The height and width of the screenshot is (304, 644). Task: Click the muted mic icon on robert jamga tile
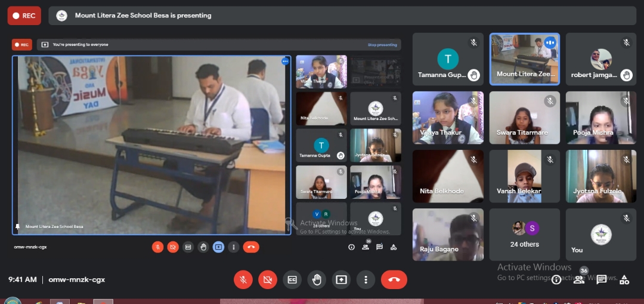[x=626, y=42]
